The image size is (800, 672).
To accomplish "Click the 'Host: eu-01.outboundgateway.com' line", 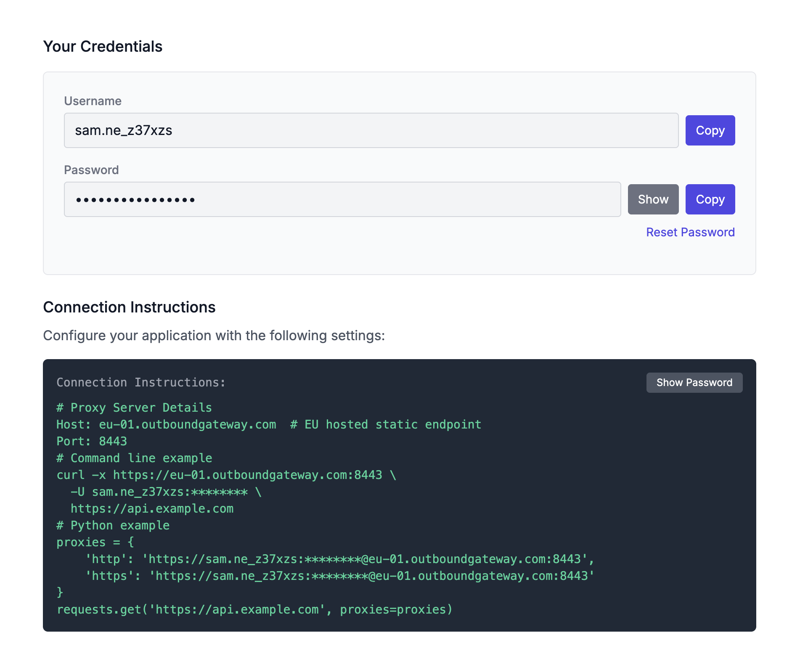I will point(166,424).
